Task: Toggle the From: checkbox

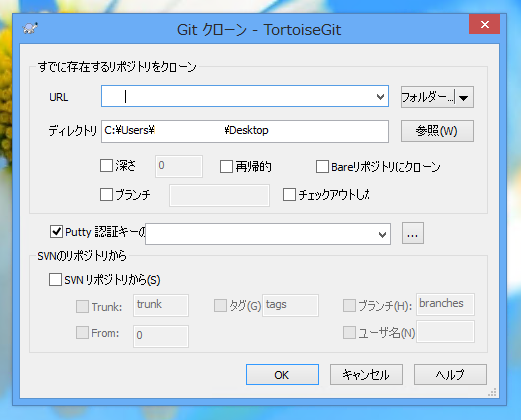Action: (82, 333)
